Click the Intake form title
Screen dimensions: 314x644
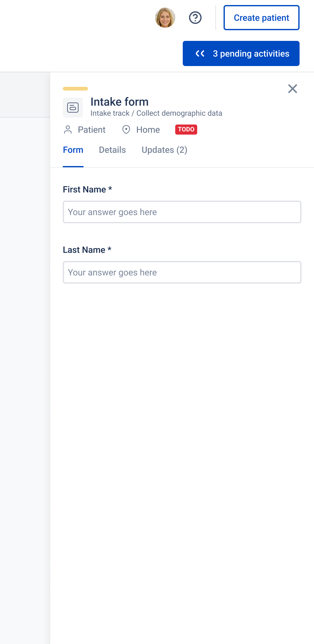[120, 102]
